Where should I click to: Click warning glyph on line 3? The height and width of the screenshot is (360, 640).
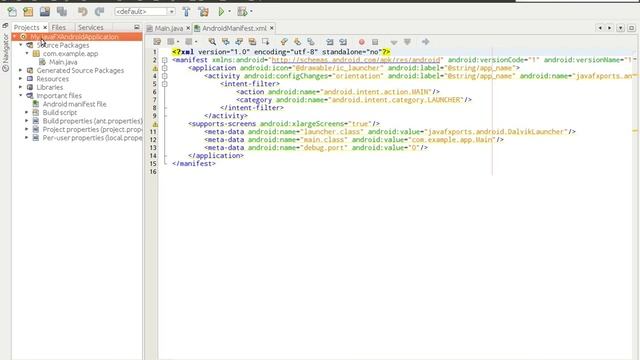click(155, 68)
